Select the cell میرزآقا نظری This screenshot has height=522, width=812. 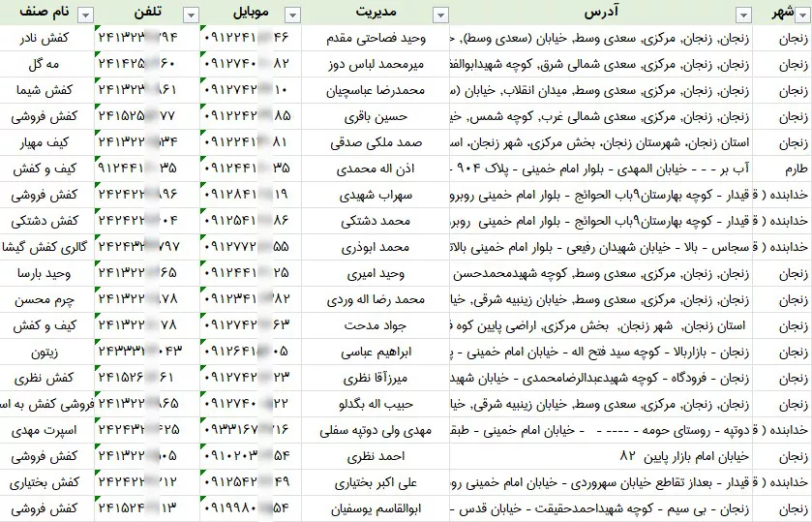tap(376, 378)
